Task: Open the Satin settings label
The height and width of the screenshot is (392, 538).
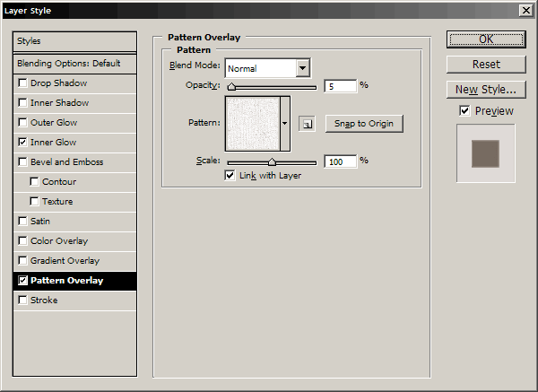Action: [x=40, y=221]
